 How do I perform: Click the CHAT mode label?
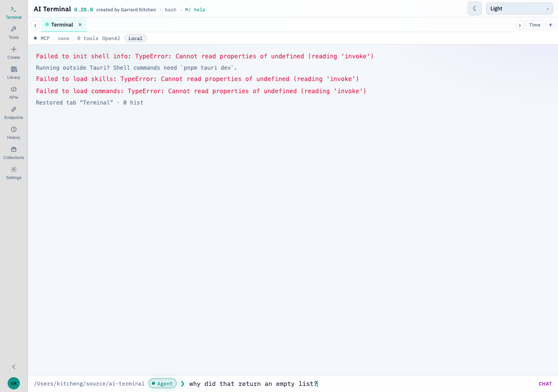tap(545, 384)
